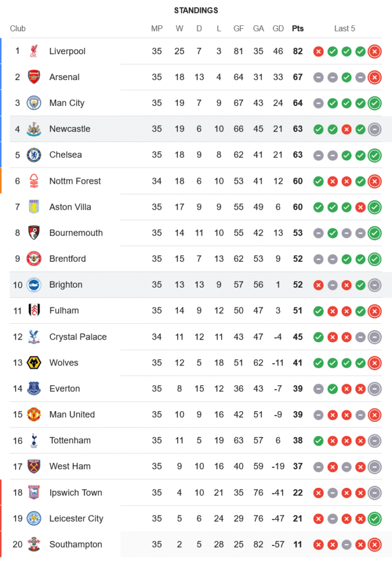This screenshot has height=564, width=392.
Task: Open the Nottm Forest team link
Action: [x=75, y=181]
